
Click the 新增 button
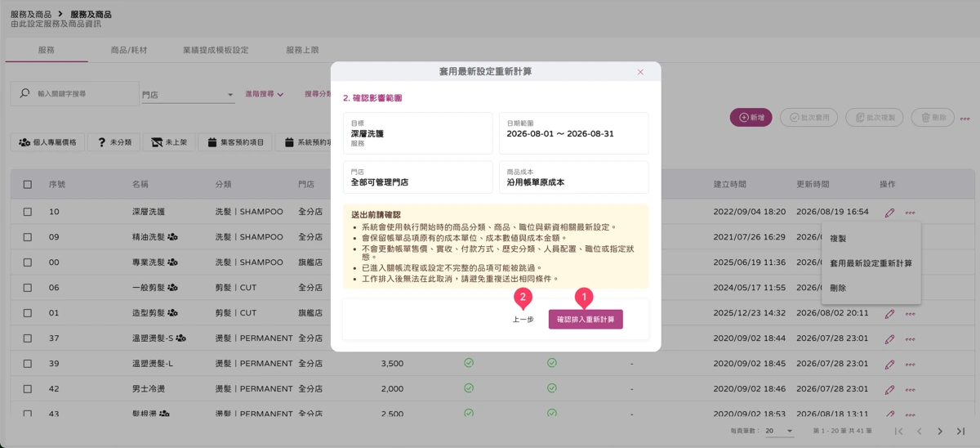(751, 118)
